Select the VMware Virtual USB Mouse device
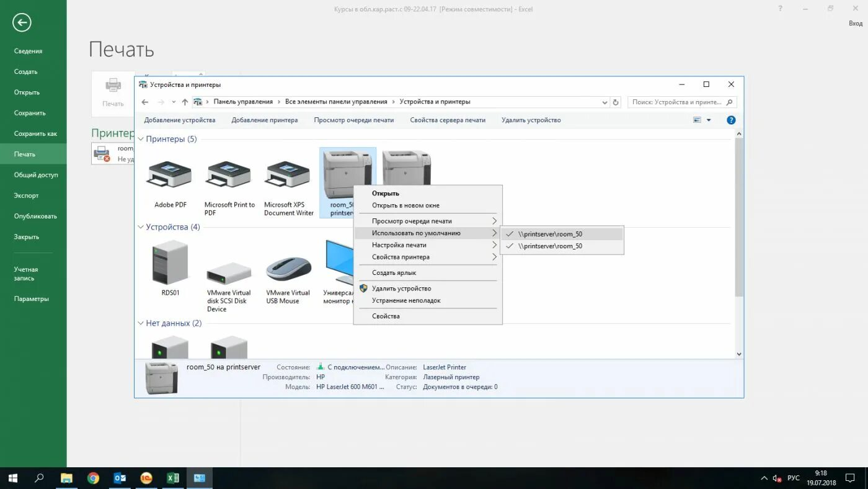Screen dimensions: 868x489 coord(288,280)
